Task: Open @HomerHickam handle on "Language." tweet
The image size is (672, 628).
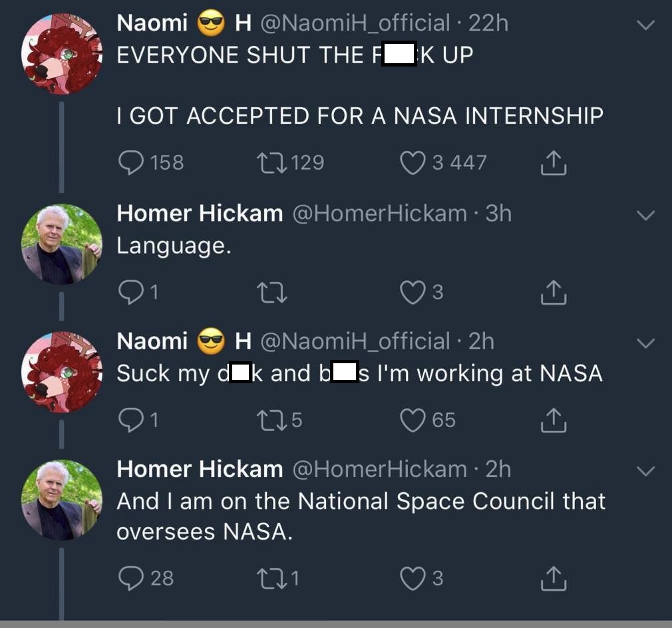Action: point(379,214)
